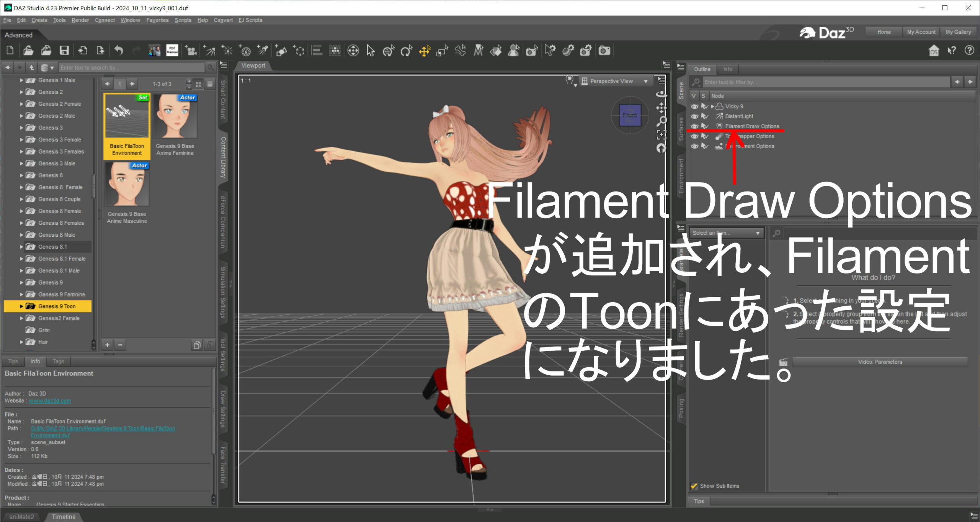
Task: Click the My Account button
Action: (921, 32)
